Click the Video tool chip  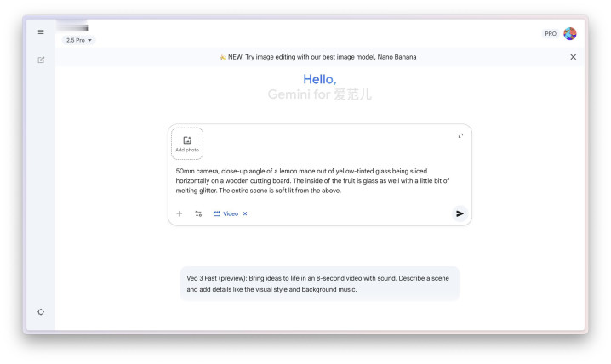point(226,213)
